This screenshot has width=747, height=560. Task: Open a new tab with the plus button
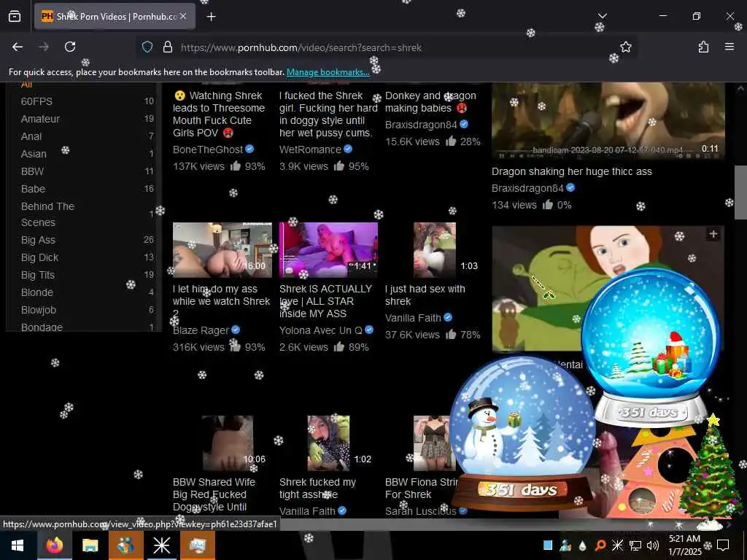pyautogui.click(x=211, y=17)
